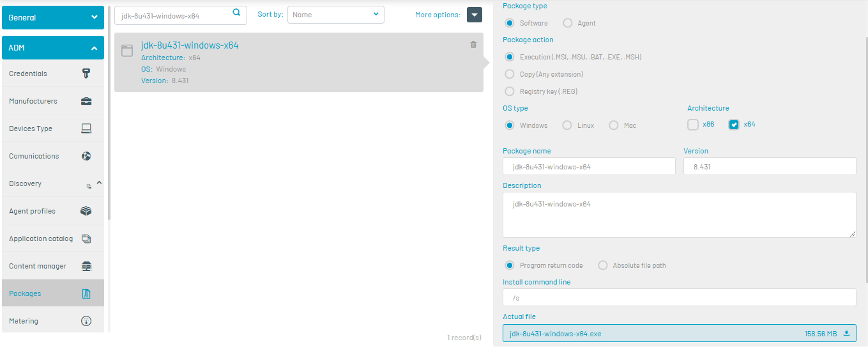Open Credentials menu item
The image size is (868, 351).
coord(53,74)
